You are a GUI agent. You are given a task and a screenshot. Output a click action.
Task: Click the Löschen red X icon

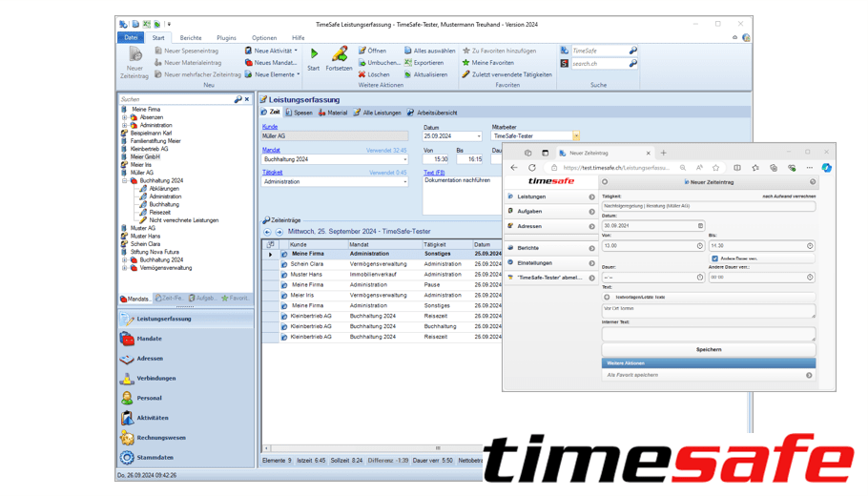[362, 74]
